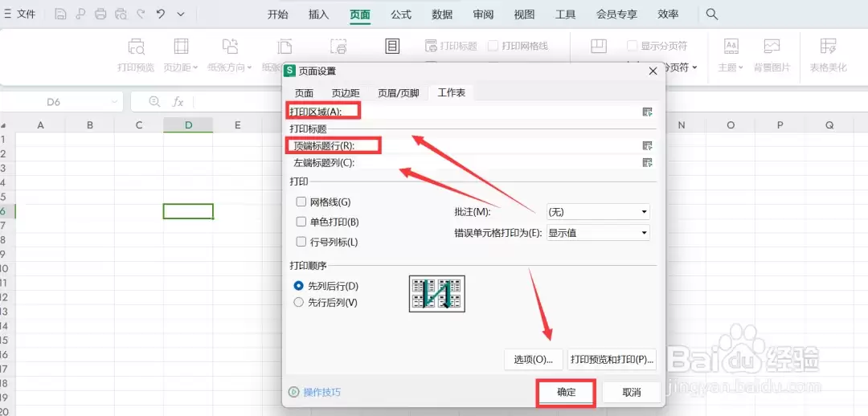Switch to the 数据 ribbon tab
Image resolution: width=868 pixels, height=416 pixels.
pos(442,15)
